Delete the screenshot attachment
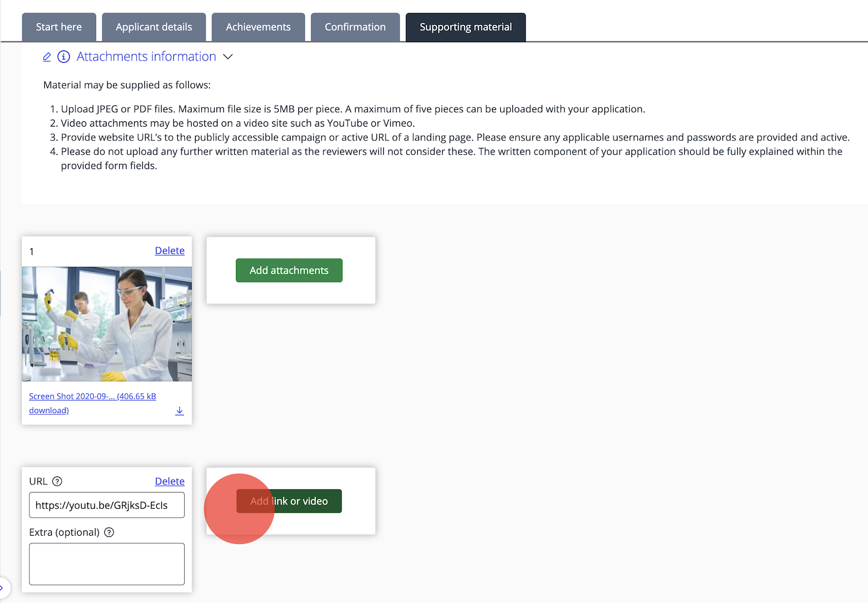The height and width of the screenshot is (603, 868). pyautogui.click(x=169, y=250)
